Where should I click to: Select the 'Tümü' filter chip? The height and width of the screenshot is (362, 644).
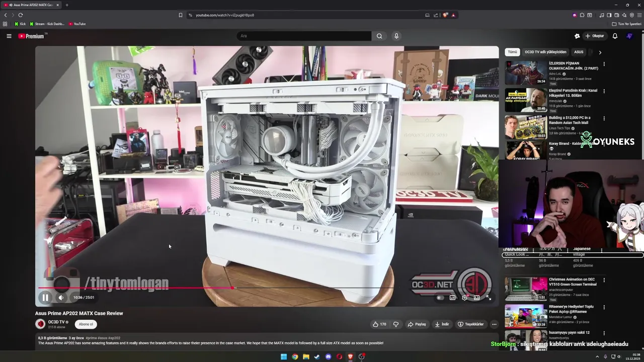tap(512, 52)
